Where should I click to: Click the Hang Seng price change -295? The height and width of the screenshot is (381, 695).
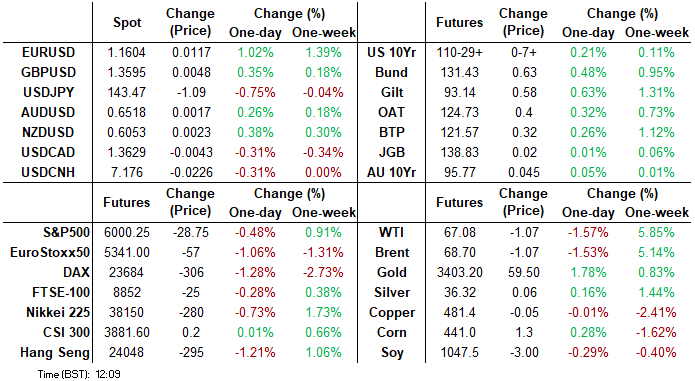191,352
